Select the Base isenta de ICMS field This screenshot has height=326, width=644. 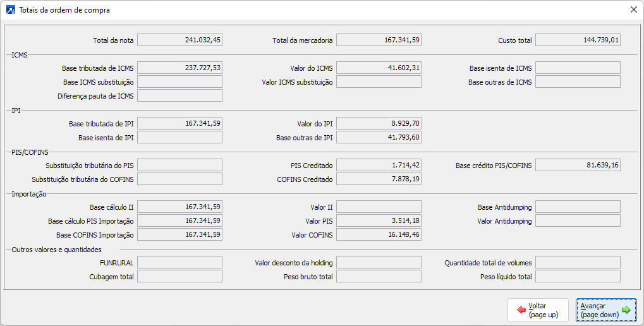pyautogui.click(x=578, y=68)
